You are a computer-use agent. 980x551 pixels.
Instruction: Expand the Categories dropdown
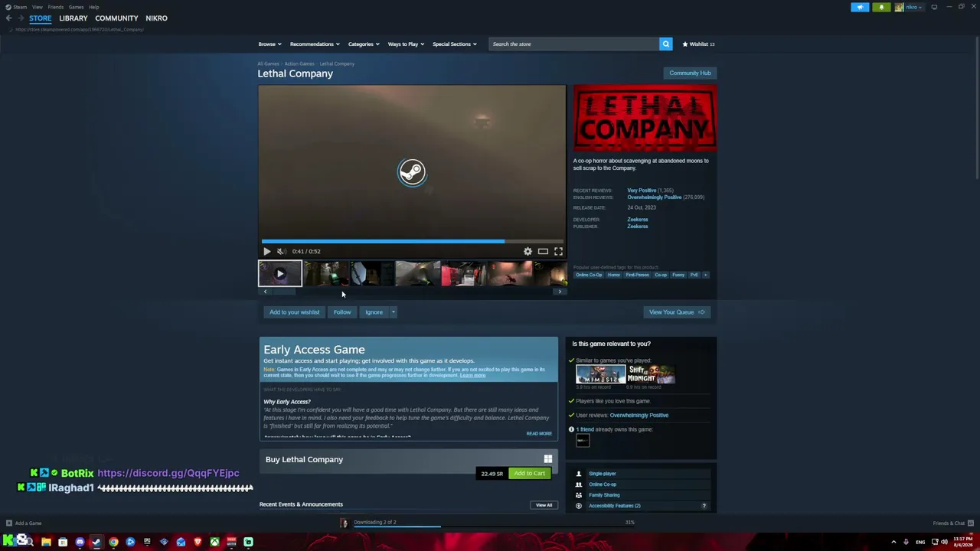coord(364,44)
